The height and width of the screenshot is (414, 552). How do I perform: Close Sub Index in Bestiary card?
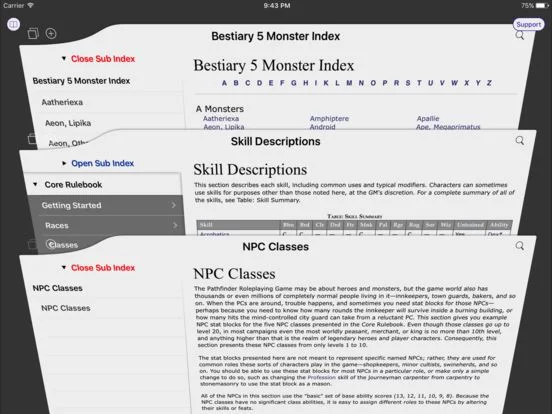[x=103, y=59]
